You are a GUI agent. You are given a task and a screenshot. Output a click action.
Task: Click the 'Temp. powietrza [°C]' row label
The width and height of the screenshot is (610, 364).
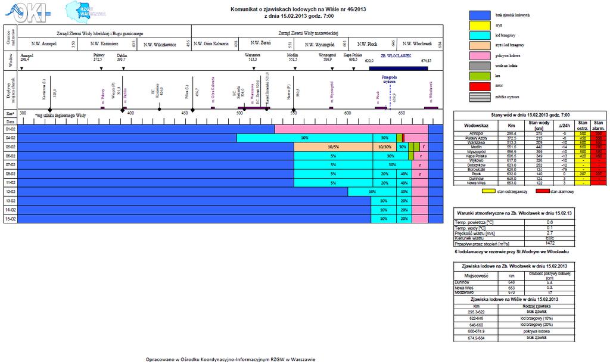click(474, 222)
